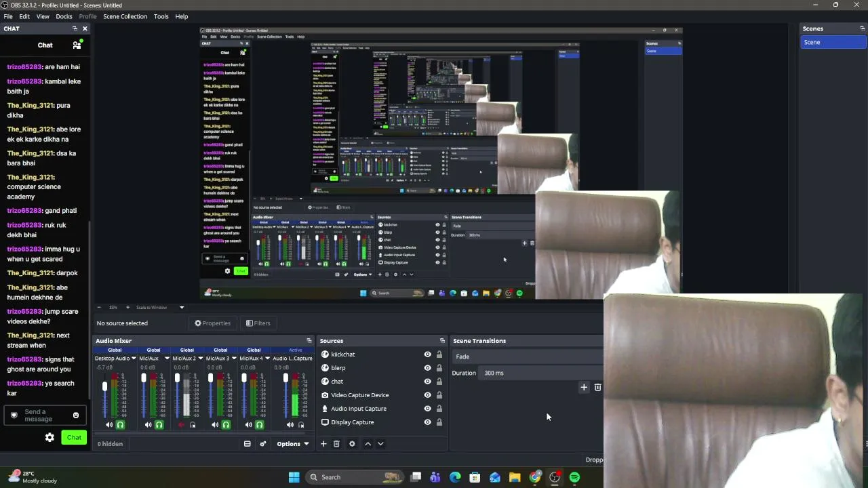Open source properties gear in Sources toolbar

[x=352, y=444]
